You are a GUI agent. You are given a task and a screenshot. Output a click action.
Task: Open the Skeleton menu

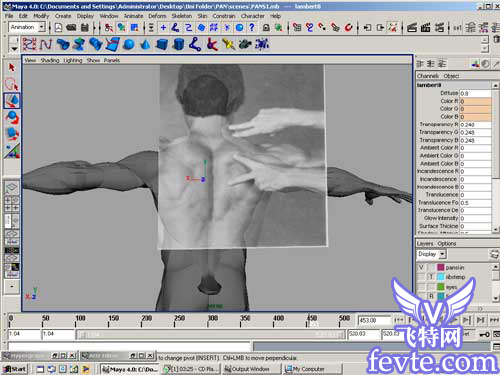(x=182, y=16)
